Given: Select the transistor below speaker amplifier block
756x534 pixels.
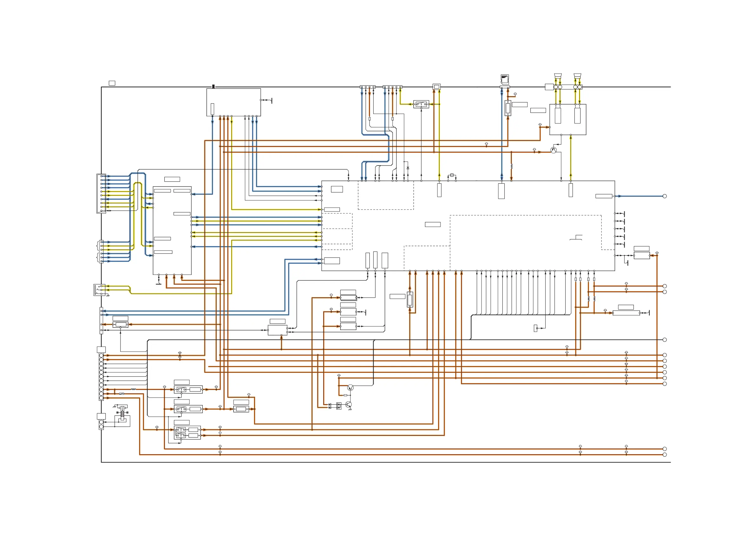Looking at the screenshot, I should tap(554, 150).
